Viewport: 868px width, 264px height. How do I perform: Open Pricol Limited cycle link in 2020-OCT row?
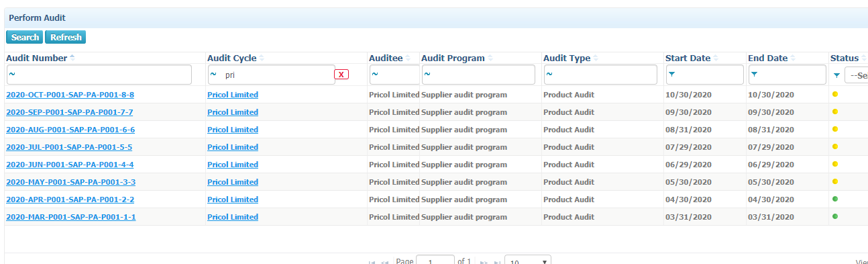coord(233,95)
